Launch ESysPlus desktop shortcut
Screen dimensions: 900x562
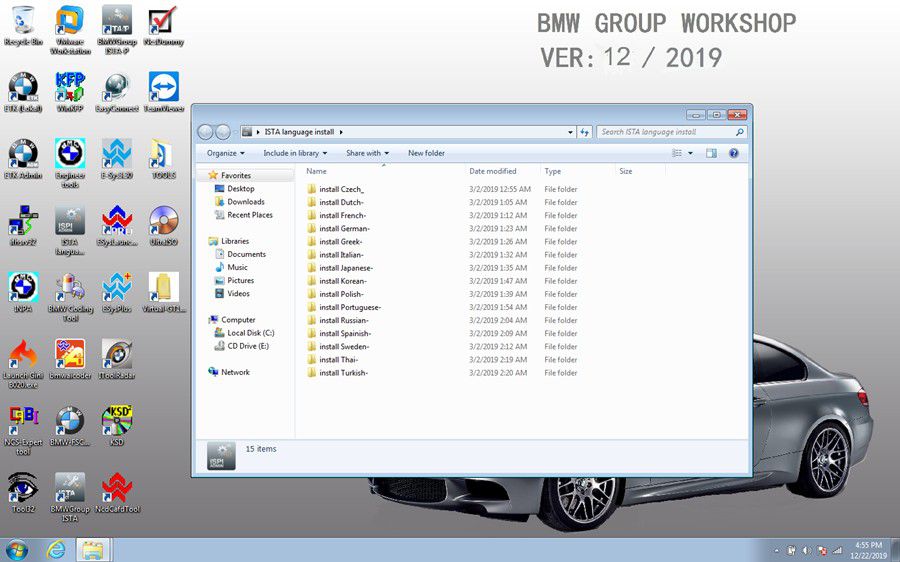click(x=117, y=292)
